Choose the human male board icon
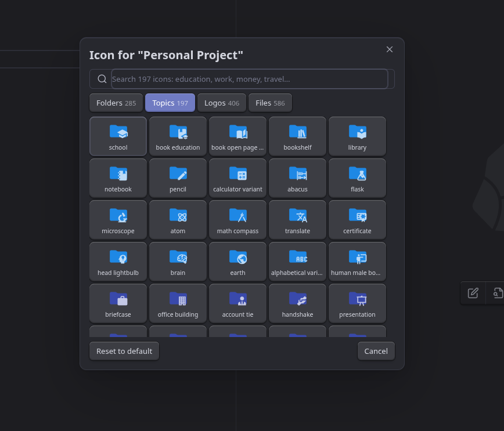The width and height of the screenshot is (504, 431). pos(357,262)
